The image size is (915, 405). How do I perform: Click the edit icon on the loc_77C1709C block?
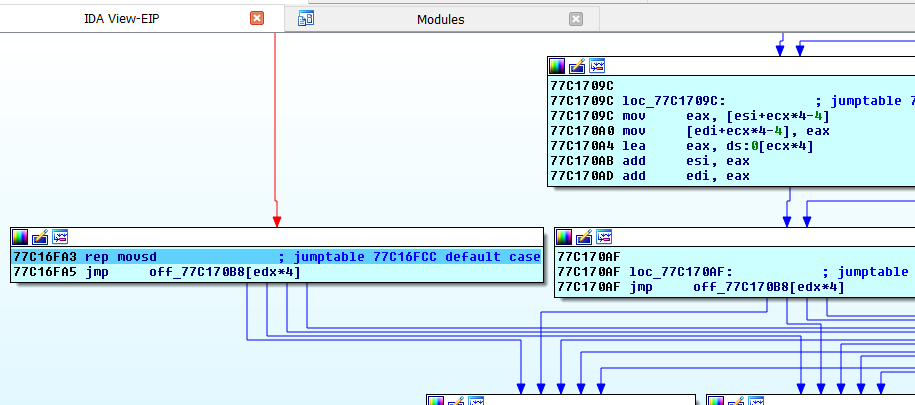click(x=577, y=66)
